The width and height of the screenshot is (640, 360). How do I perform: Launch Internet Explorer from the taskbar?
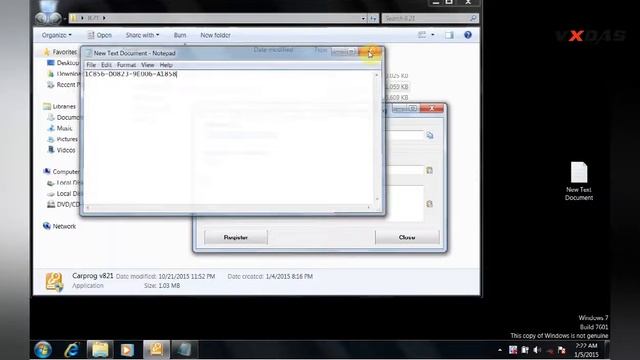pyautogui.click(x=72, y=350)
